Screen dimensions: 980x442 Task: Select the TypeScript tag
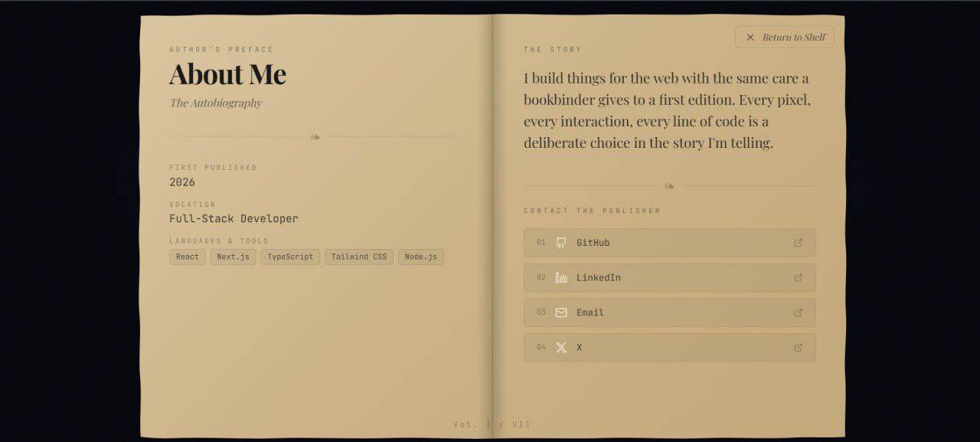coord(290,257)
